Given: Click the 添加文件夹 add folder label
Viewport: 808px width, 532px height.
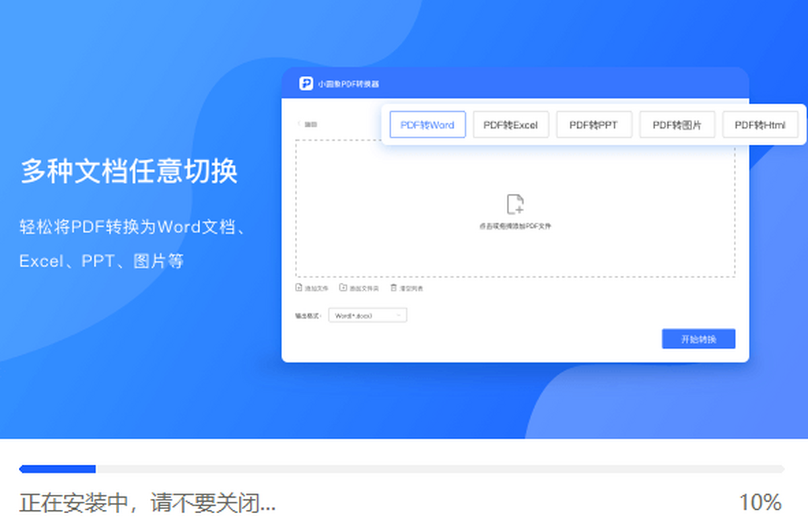Looking at the screenshot, I should tap(364, 288).
